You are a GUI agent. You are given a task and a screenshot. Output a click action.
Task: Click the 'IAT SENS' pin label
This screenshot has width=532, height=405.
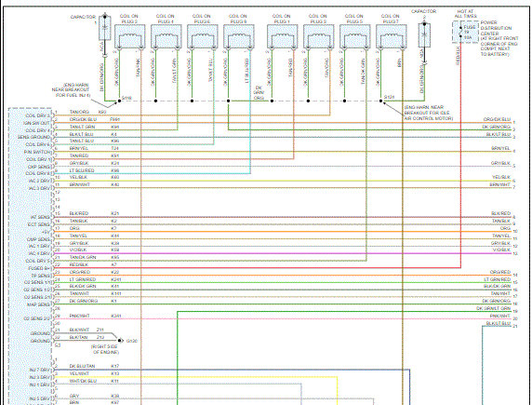[x=40, y=217]
